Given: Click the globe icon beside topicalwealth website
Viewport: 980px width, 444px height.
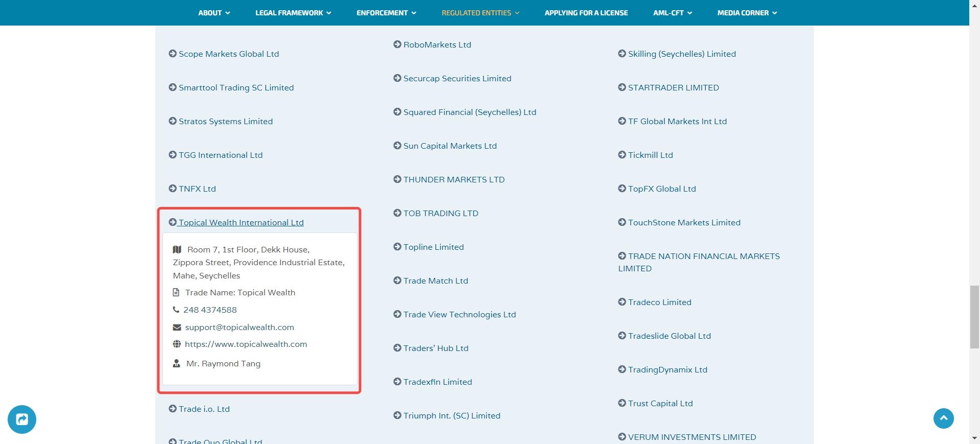Looking at the screenshot, I should (x=177, y=344).
